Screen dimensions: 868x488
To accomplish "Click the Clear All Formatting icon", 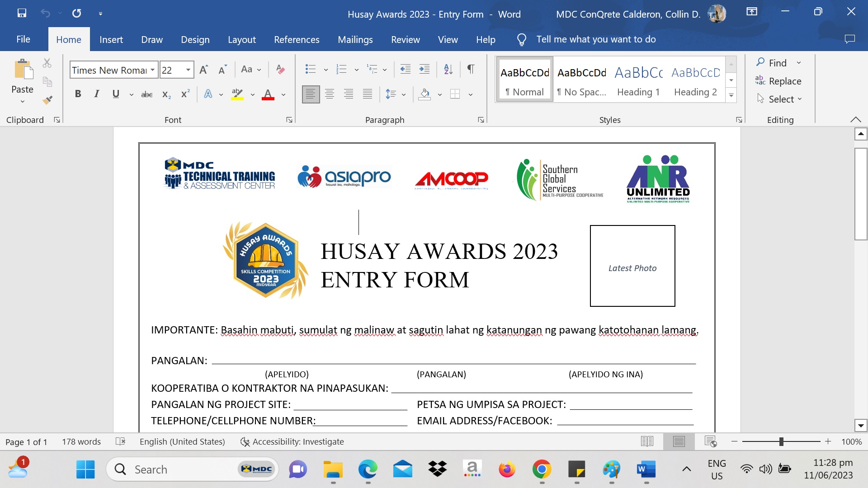I will tap(280, 70).
